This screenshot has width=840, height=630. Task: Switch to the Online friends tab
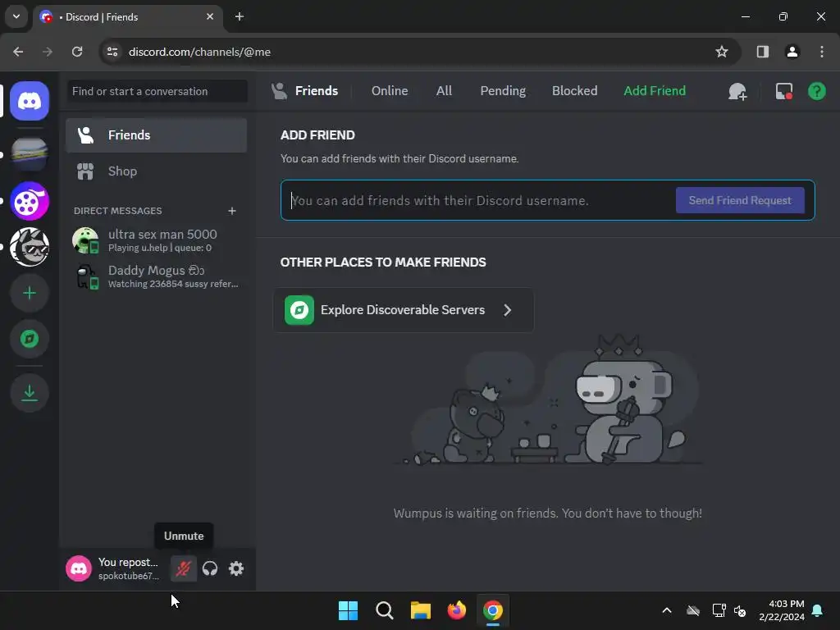[390, 91]
